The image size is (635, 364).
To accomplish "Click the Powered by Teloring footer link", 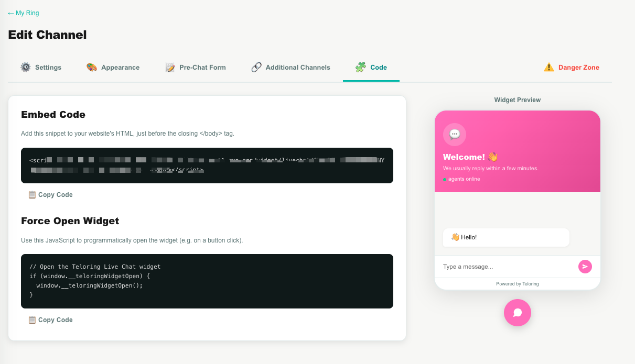I will pos(518,284).
